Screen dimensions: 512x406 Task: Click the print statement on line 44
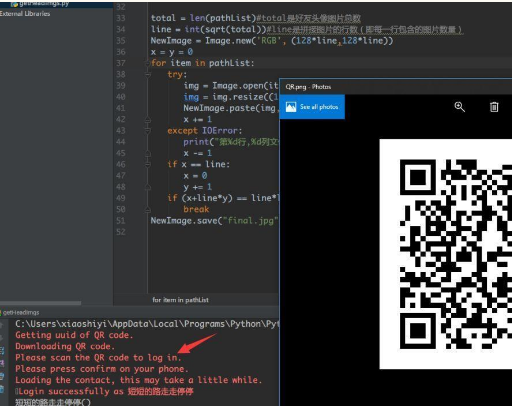coord(231,142)
